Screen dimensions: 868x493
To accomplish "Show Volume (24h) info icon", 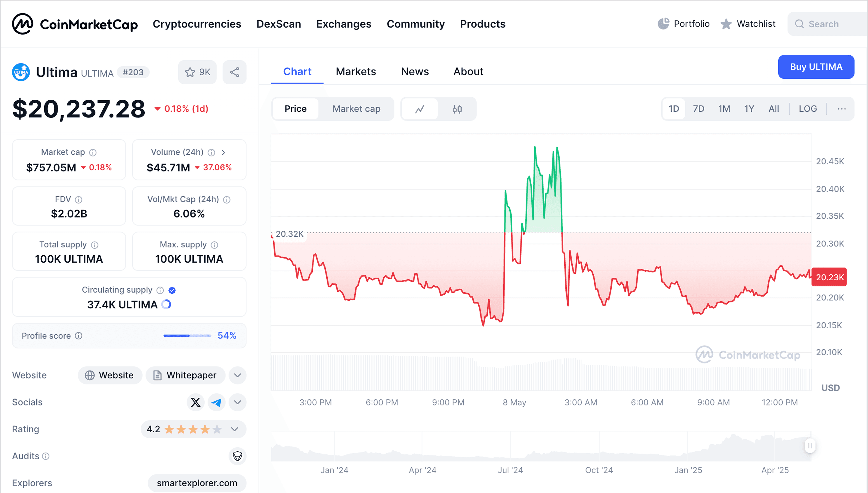I will tap(211, 153).
